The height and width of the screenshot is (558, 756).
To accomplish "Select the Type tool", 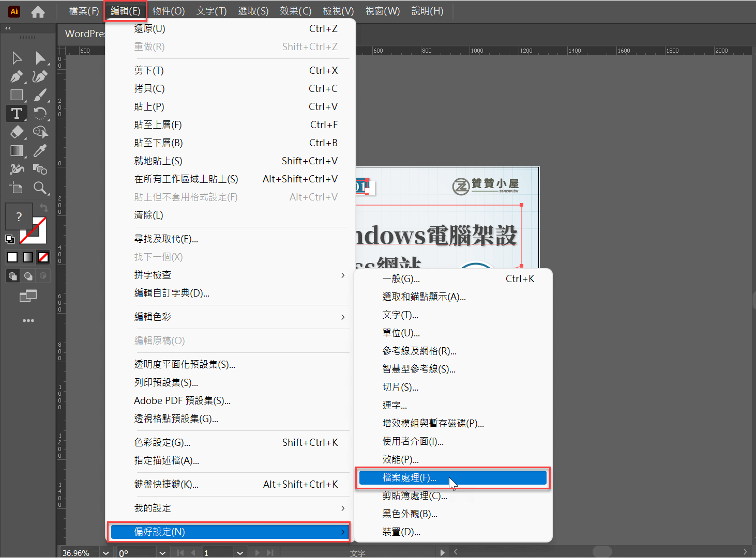I will point(17,113).
